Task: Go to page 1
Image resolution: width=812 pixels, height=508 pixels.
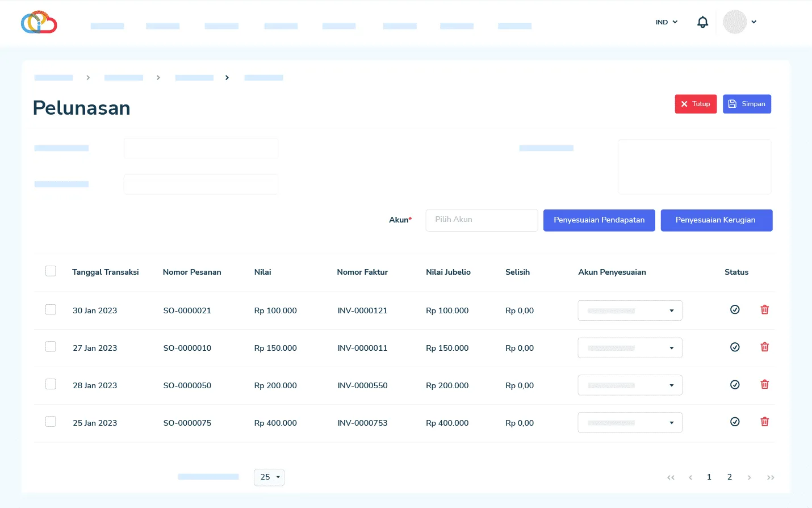Action: point(709,477)
